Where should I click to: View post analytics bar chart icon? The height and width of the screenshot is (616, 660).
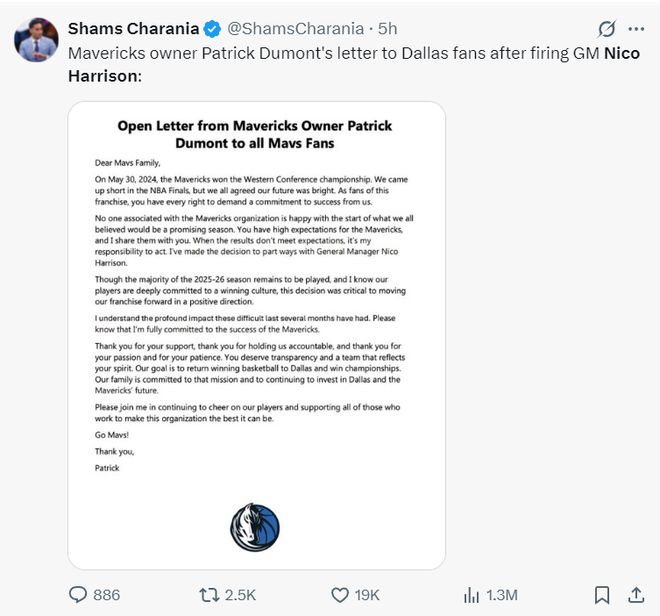pyautogui.click(x=471, y=595)
